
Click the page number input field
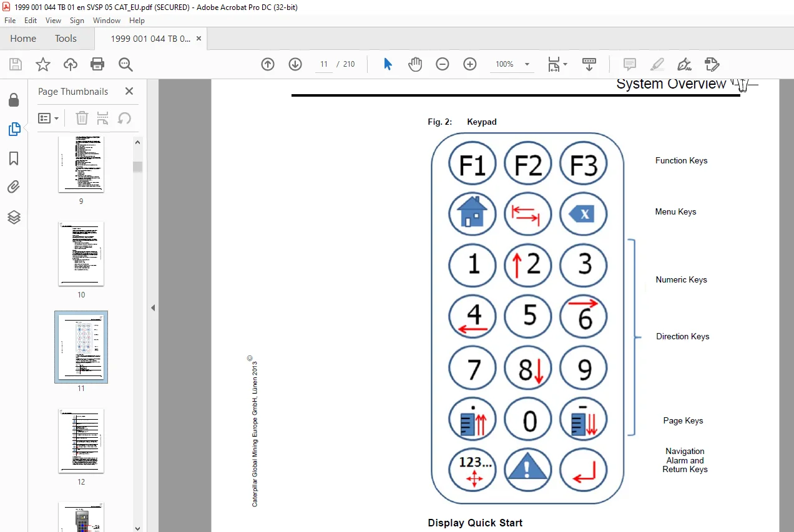(324, 64)
